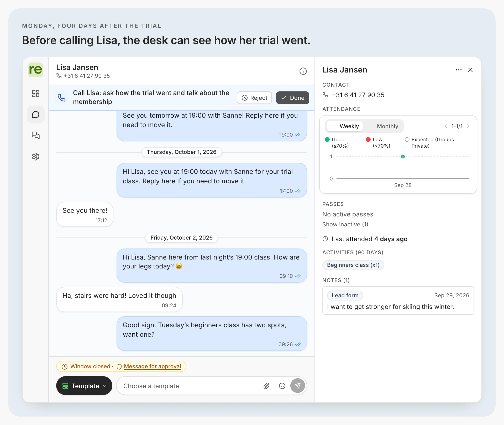The height and width of the screenshot is (425, 504).
Task: Click the send message arrow button
Action: coord(297,386)
